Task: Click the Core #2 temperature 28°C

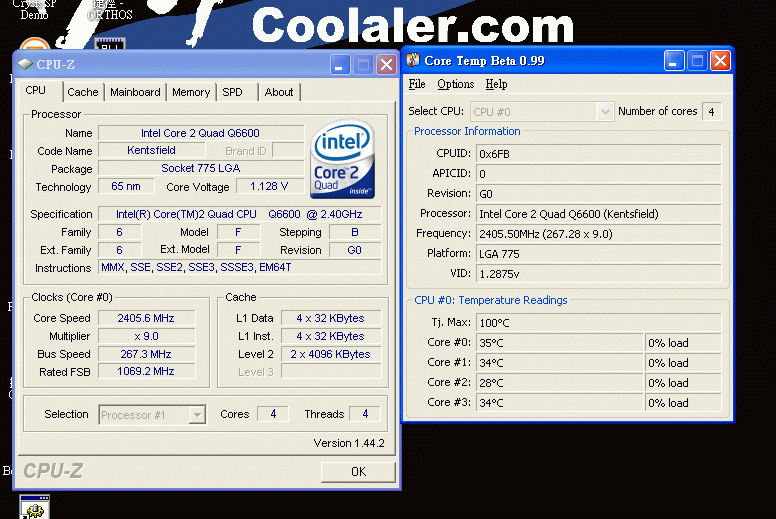Action: (559, 383)
